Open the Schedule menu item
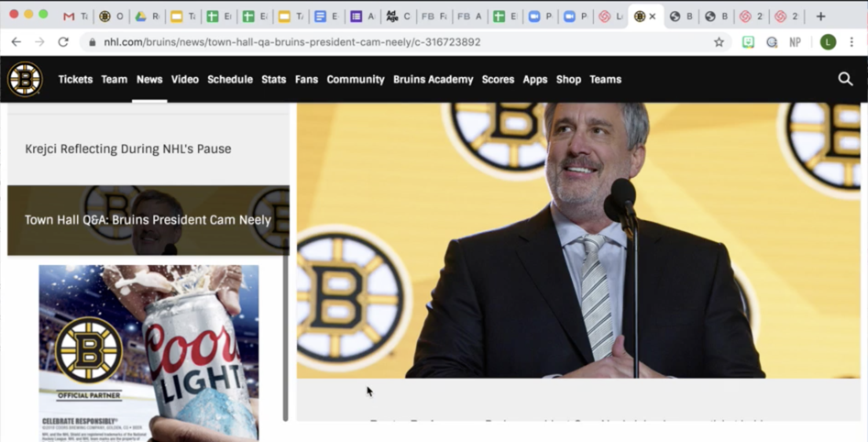 230,79
